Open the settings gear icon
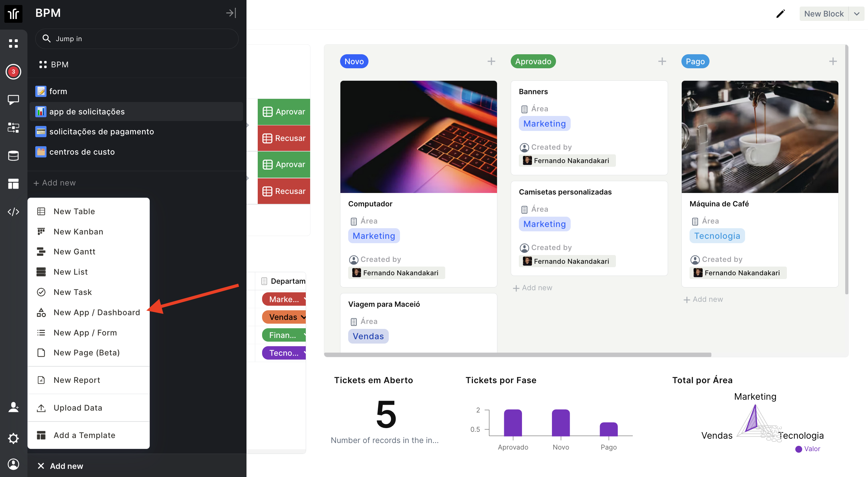 click(x=13, y=438)
